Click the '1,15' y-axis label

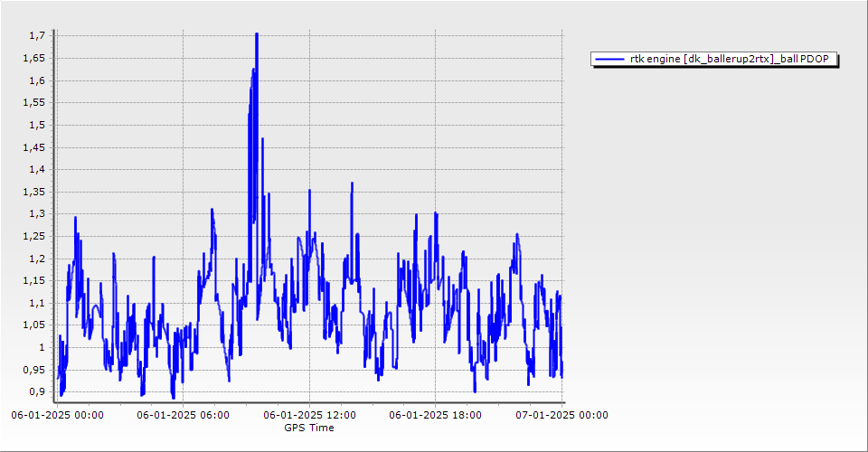pyautogui.click(x=34, y=280)
